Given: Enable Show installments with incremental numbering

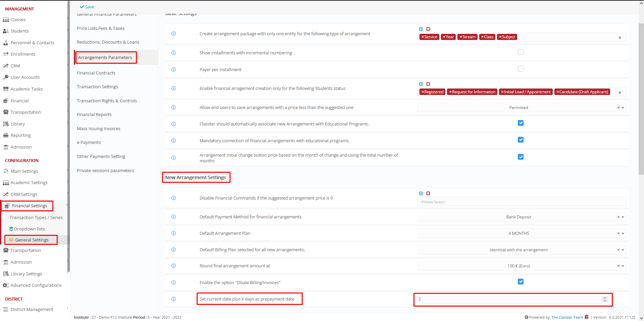Looking at the screenshot, I should 521,52.
